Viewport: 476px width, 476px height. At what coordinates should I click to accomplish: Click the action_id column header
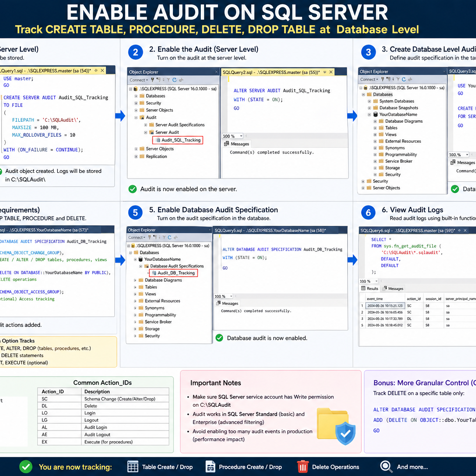[414, 299]
